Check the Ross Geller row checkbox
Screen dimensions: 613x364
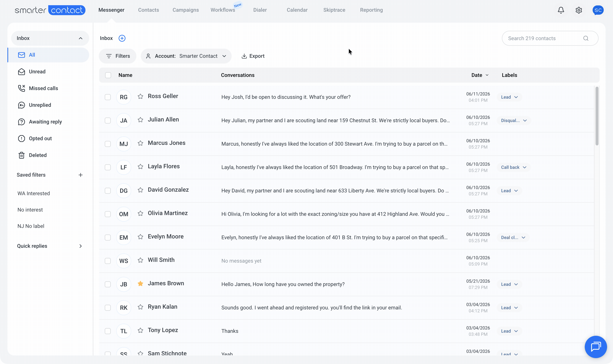pyautogui.click(x=108, y=97)
